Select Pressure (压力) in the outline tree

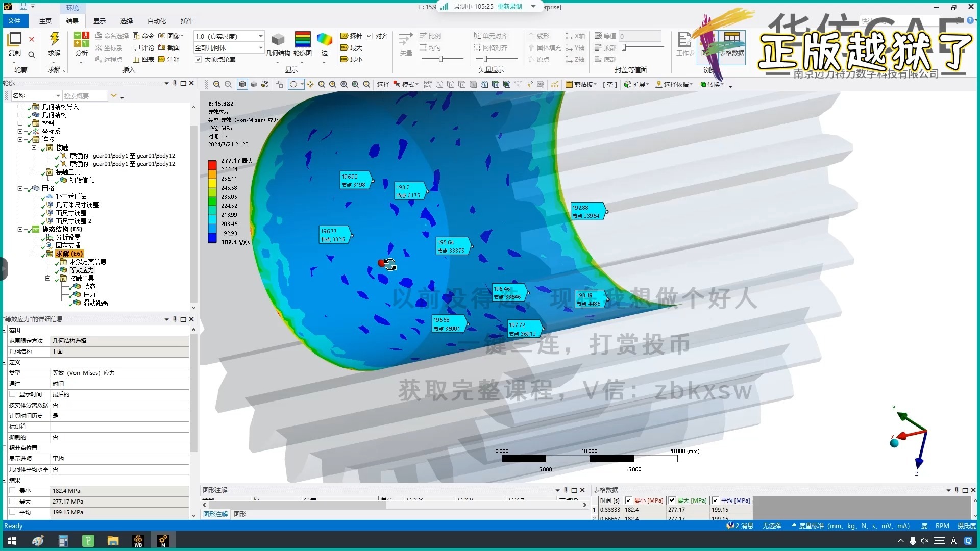click(x=89, y=294)
